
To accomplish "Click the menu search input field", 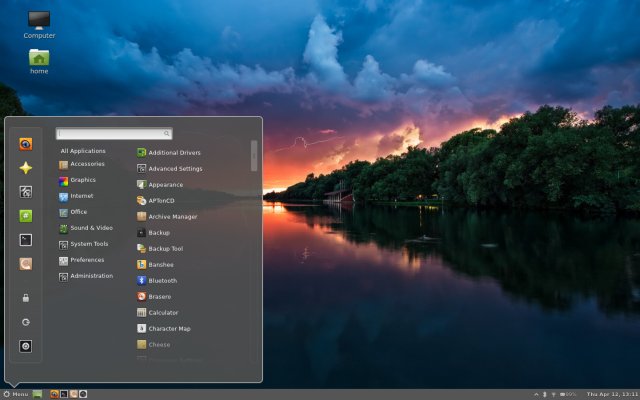I will [114, 133].
